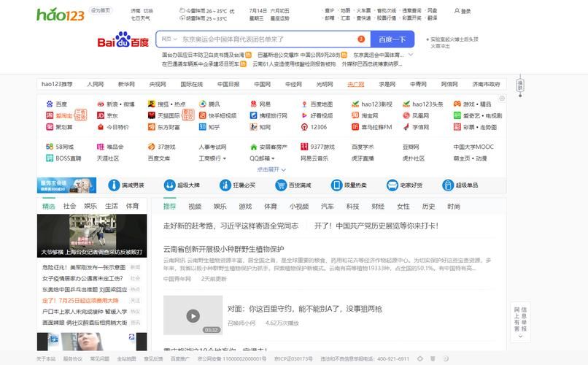Open 上海台女记者 news thumbnail
This screenshot has height=365, width=588.
(x=92, y=236)
